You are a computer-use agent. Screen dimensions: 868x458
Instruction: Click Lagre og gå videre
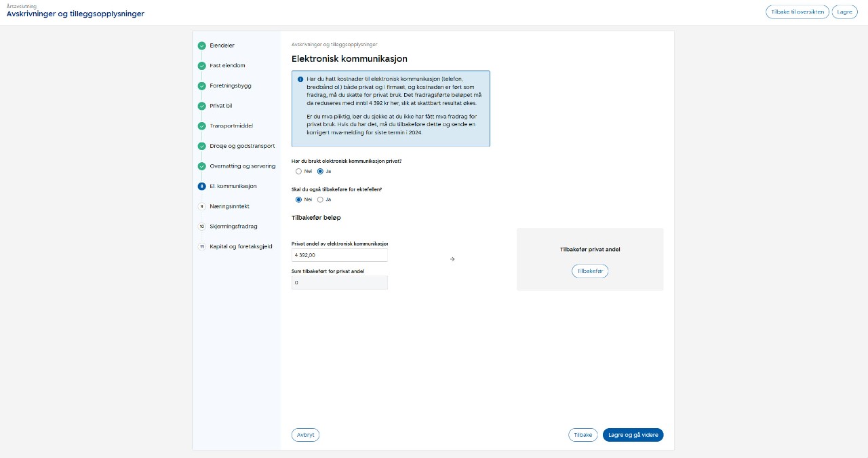[633, 435]
